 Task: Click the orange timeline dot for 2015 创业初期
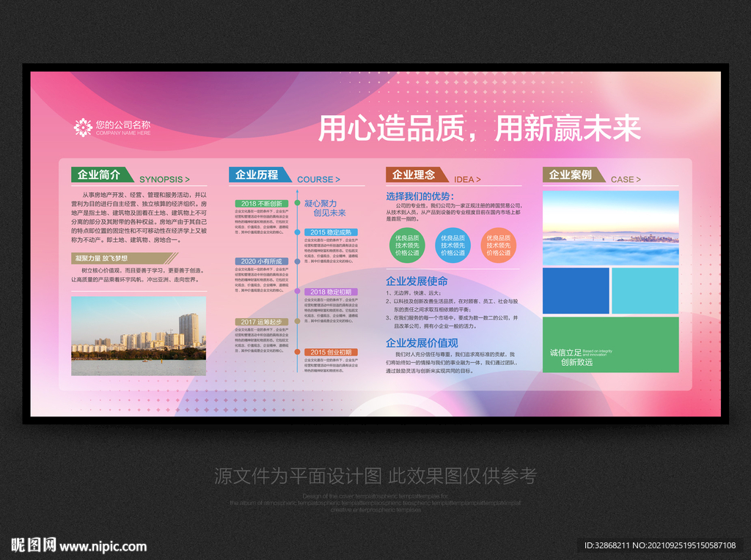click(x=296, y=352)
